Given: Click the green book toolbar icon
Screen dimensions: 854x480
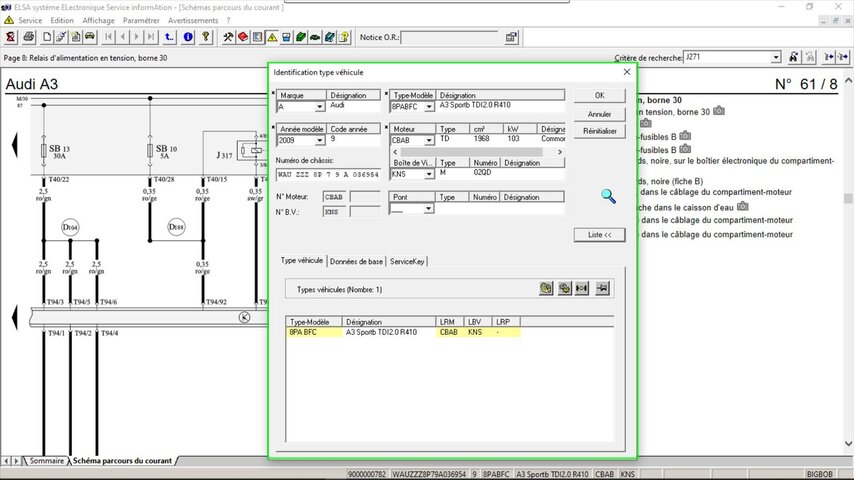Looking at the screenshot, I should point(301,37).
